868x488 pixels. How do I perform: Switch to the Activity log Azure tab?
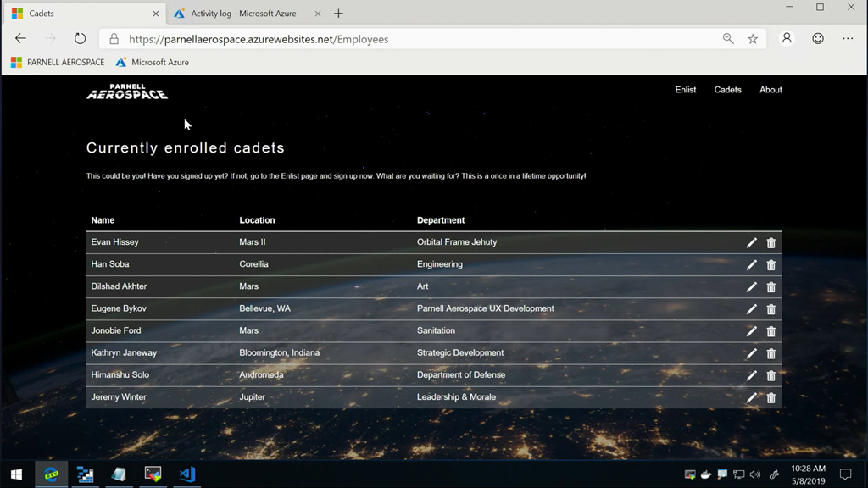coord(242,14)
